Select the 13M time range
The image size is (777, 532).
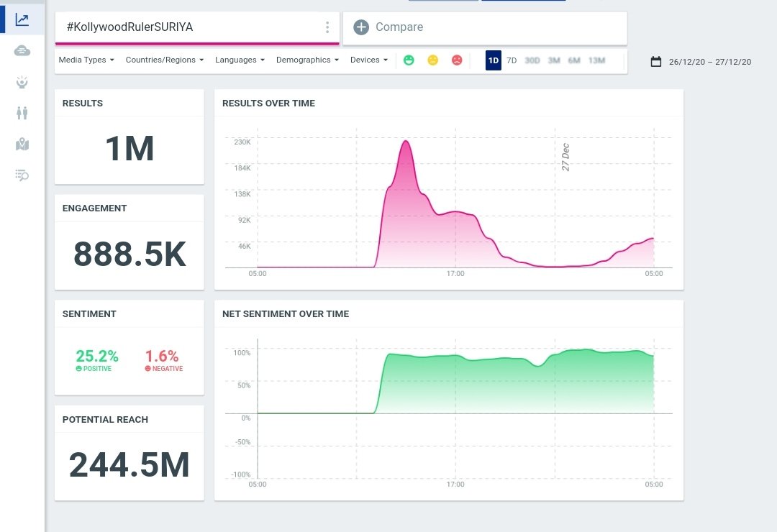[x=596, y=60]
